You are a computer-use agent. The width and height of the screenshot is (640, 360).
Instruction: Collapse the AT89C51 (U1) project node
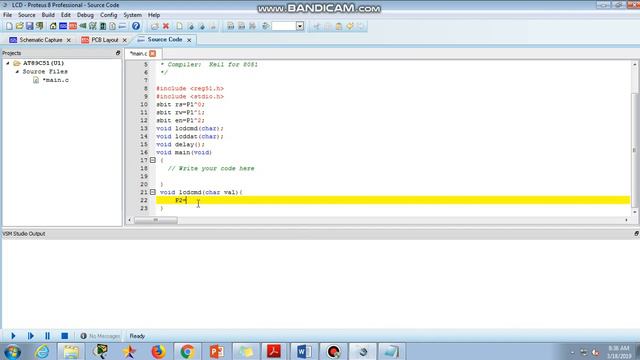(x=8, y=63)
